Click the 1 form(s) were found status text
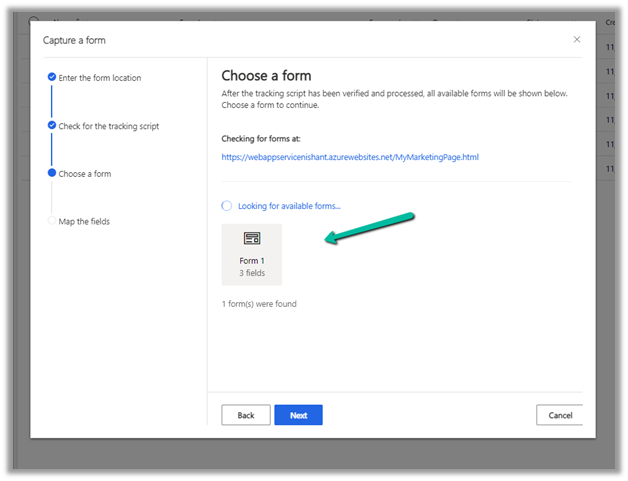The height and width of the screenshot is (481, 628). tap(259, 304)
